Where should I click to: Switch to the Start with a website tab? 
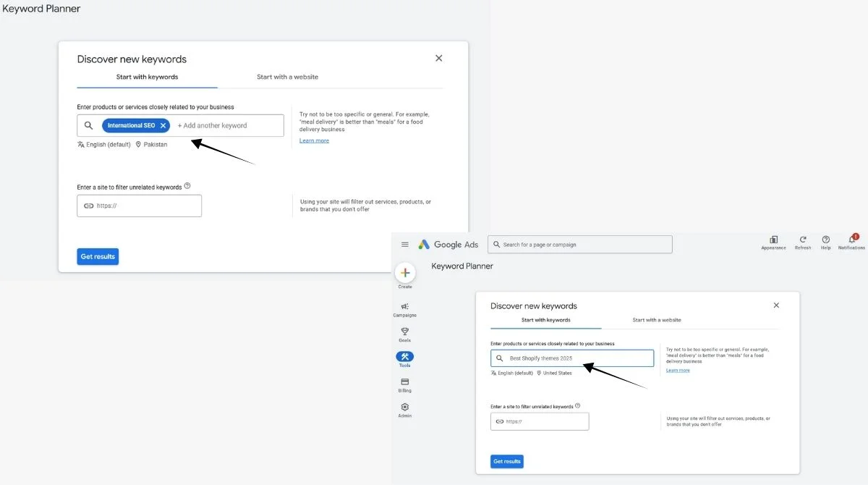(x=287, y=76)
